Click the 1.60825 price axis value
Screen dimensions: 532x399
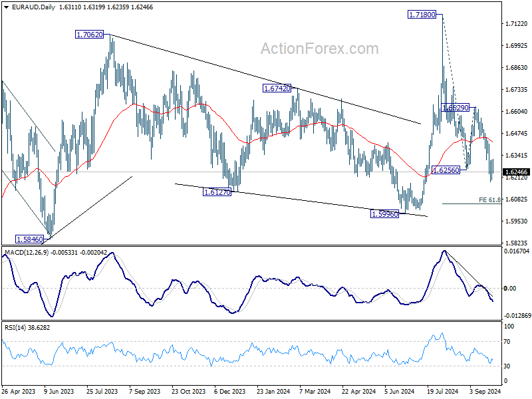[517, 199]
